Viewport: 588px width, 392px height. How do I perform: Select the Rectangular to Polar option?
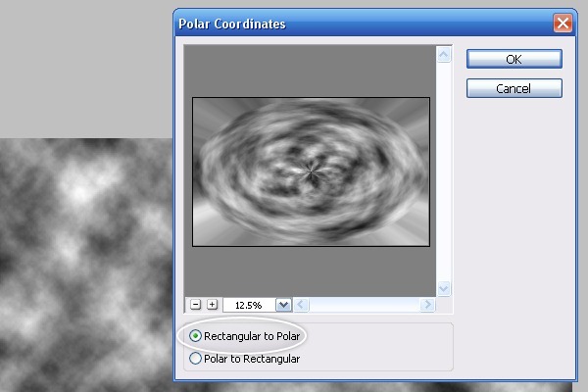(245, 336)
